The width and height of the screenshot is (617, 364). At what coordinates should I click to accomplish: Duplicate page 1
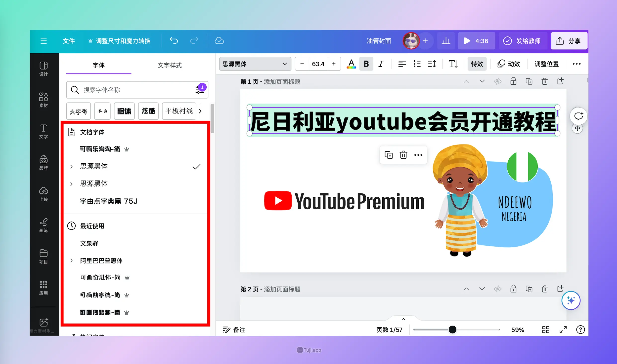click(x=529, y=81)
